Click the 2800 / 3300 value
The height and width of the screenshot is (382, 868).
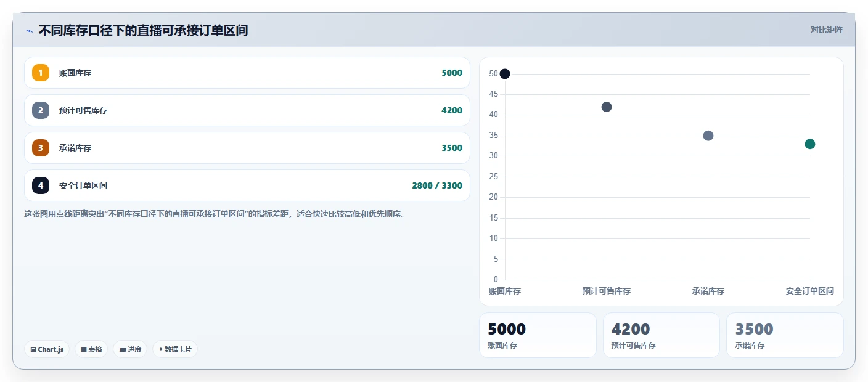[x=437, y=185]
